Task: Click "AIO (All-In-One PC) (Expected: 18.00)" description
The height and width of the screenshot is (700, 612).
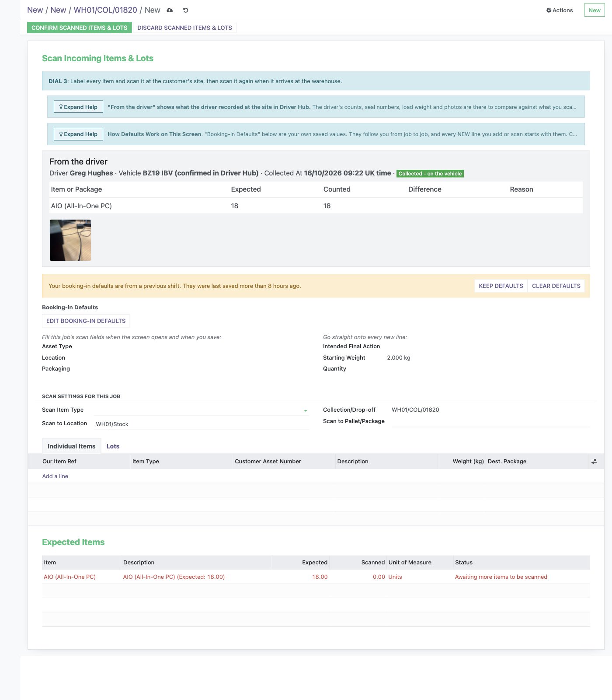Action: (174, 577)
